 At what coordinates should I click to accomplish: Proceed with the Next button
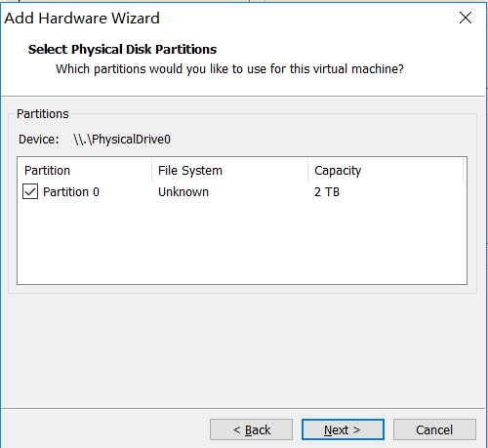(x=343, y=429)
